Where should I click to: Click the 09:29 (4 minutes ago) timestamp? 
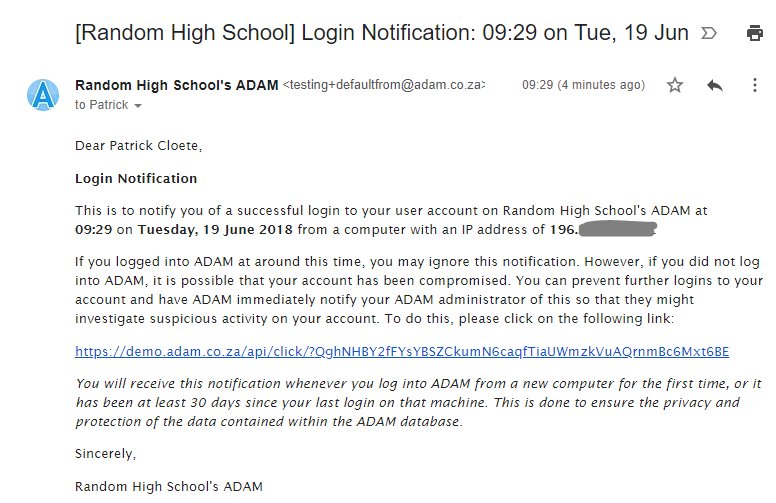click(x=583, y=86)
